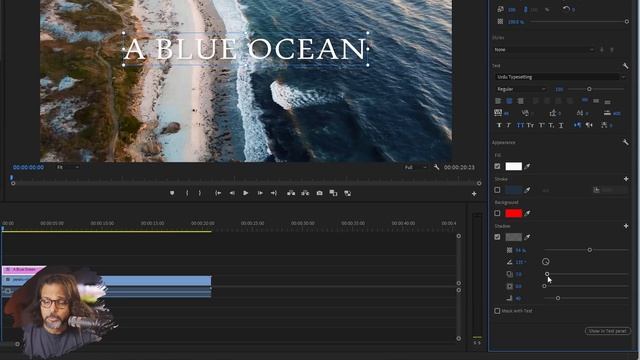Viewport: 640px width, 360px height.
Task: Left align the text
Action: (x=498, y=101)
